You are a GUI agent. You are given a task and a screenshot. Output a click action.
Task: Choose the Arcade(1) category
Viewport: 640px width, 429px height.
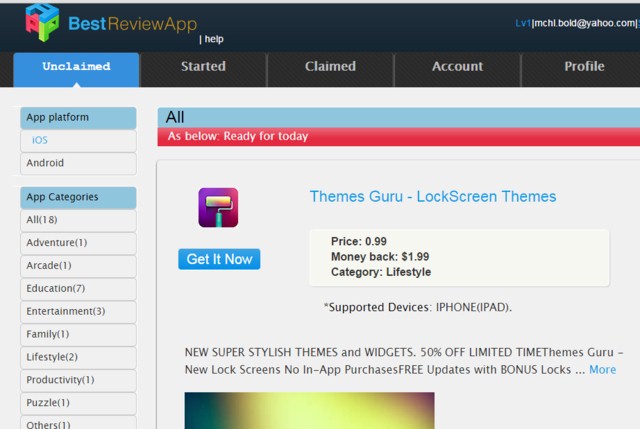[x=78, y=266]
